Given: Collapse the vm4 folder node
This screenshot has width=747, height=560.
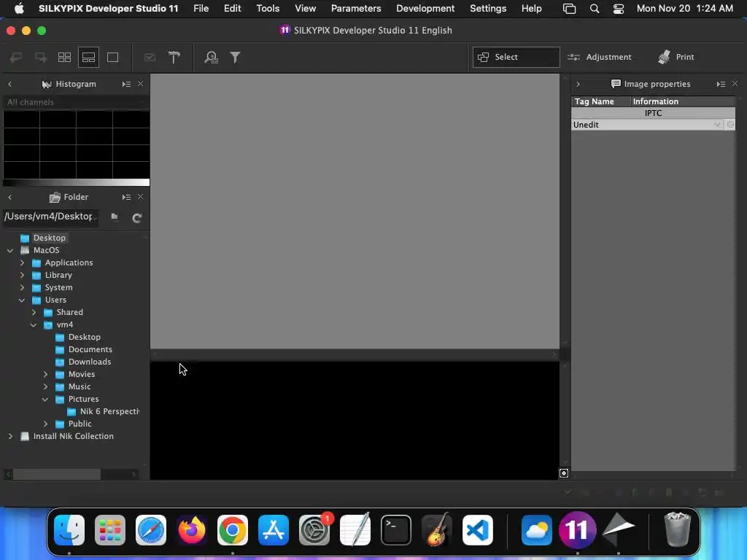Looking at the screenshot, I should coord(34,324).
